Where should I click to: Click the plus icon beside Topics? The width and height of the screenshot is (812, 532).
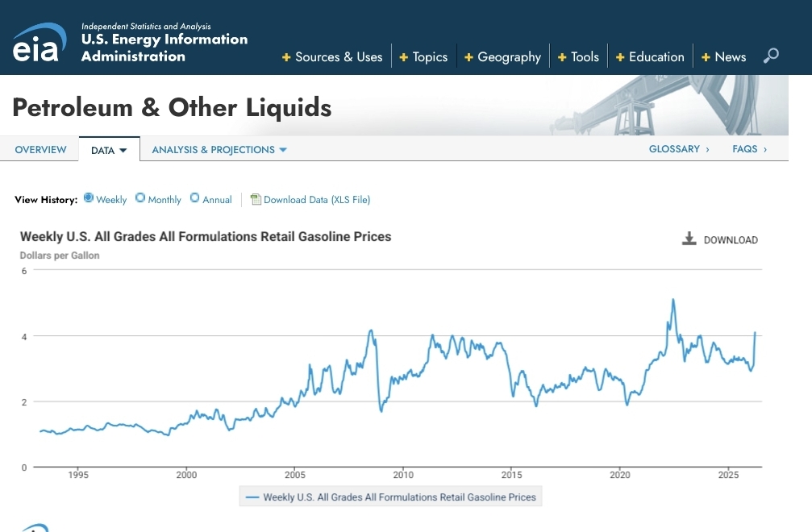pyautogui.click(x=403, y=57)
